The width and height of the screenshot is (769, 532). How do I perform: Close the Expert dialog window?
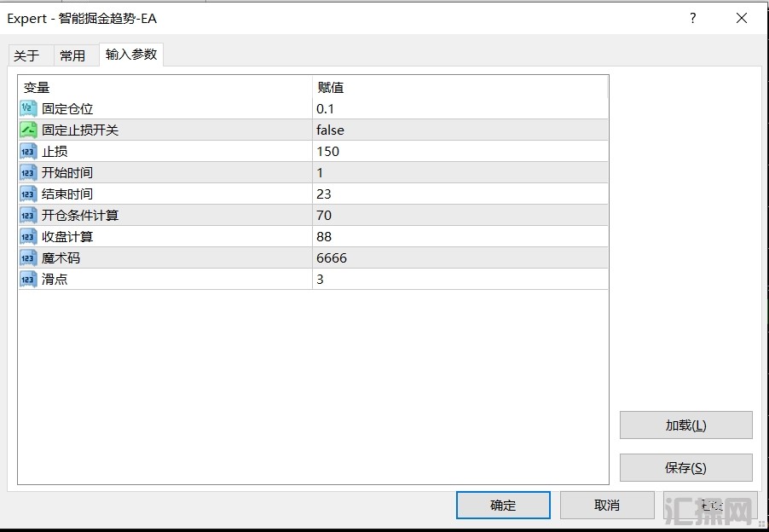tap(742, 18)
